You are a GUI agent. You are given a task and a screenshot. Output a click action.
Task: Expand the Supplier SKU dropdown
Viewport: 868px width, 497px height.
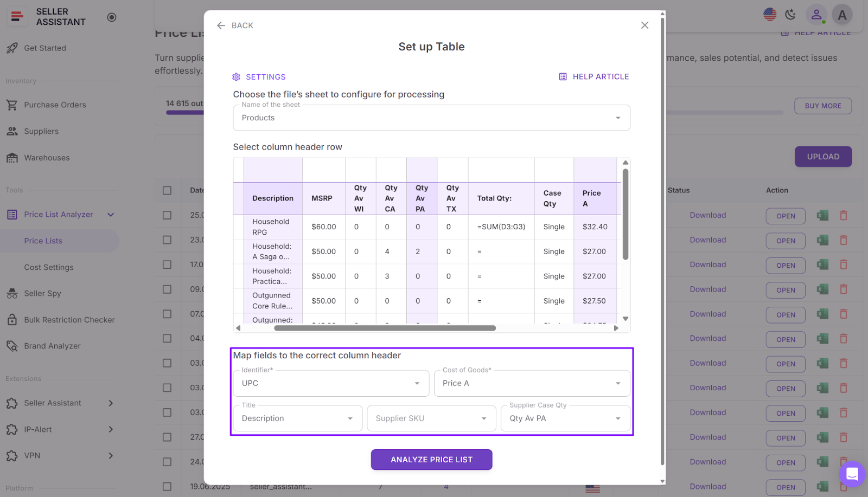pos(431,418)
